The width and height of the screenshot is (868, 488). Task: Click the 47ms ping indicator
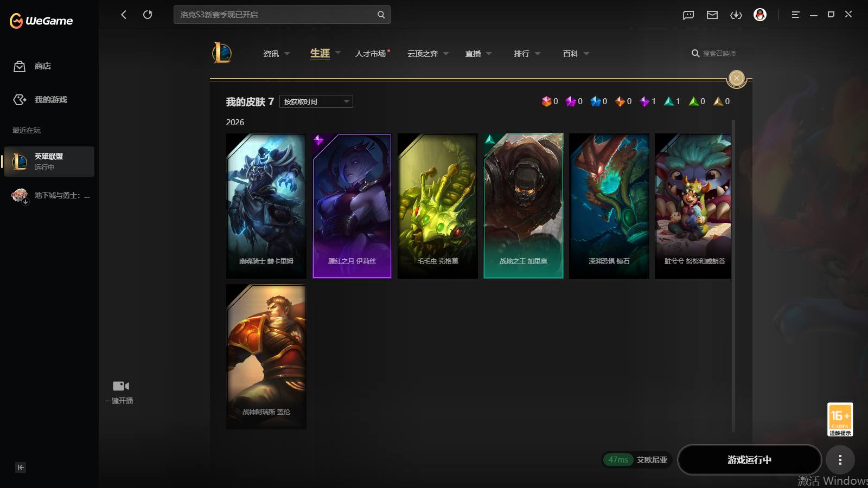pos(618,460)
